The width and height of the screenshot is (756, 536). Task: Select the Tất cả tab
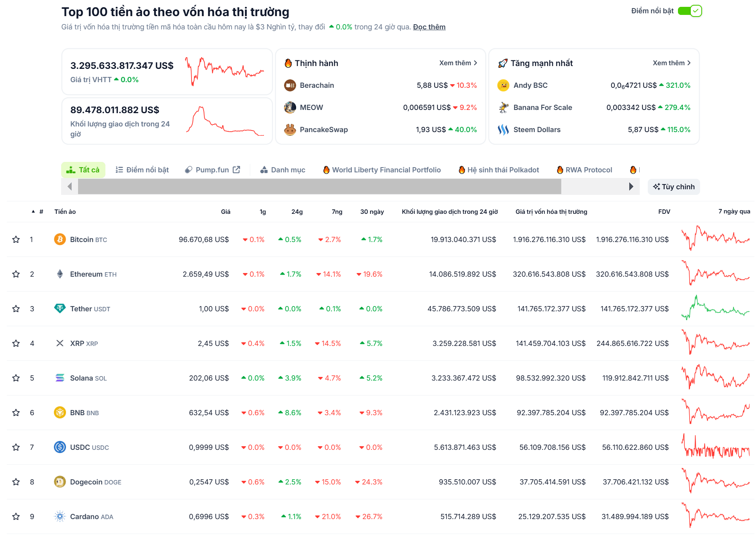(x=83, y=170)
